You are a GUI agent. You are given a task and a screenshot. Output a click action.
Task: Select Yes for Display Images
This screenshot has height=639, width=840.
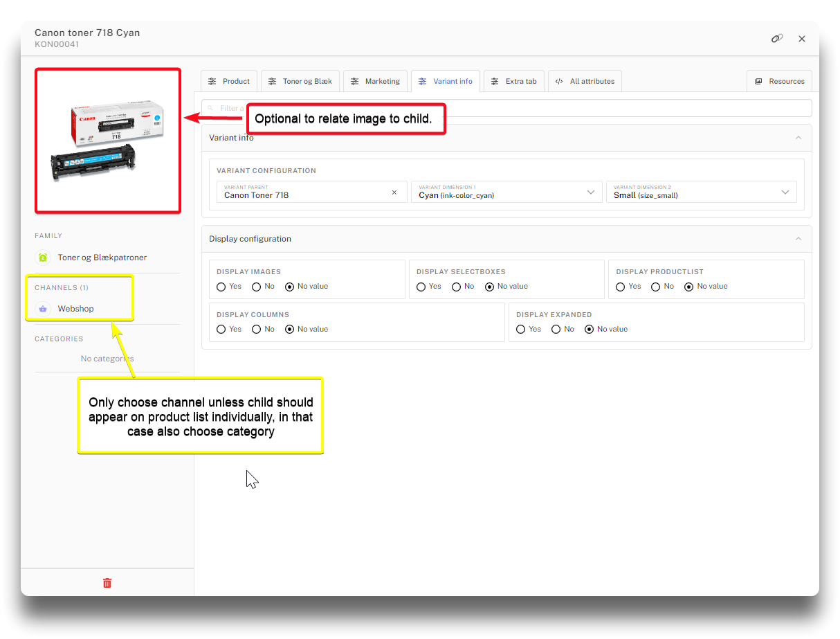click(221, 287)
